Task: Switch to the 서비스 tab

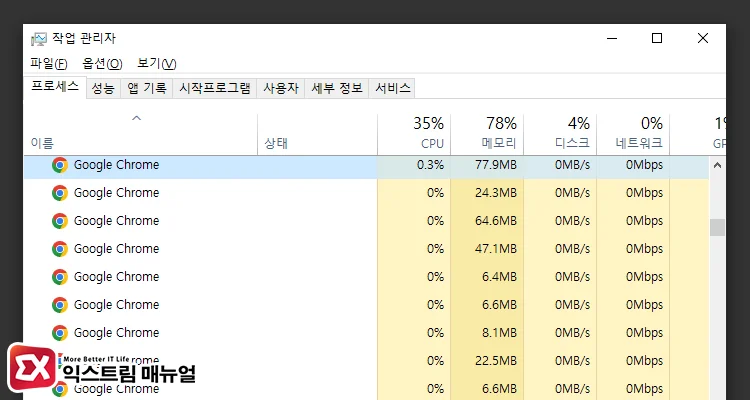Action: pyautogui.click(x=392, y=88)
